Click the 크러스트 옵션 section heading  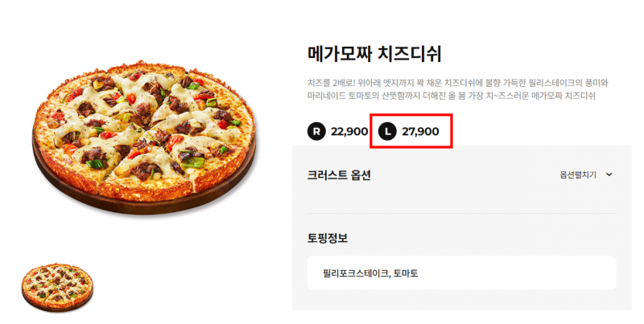(339, 174)
